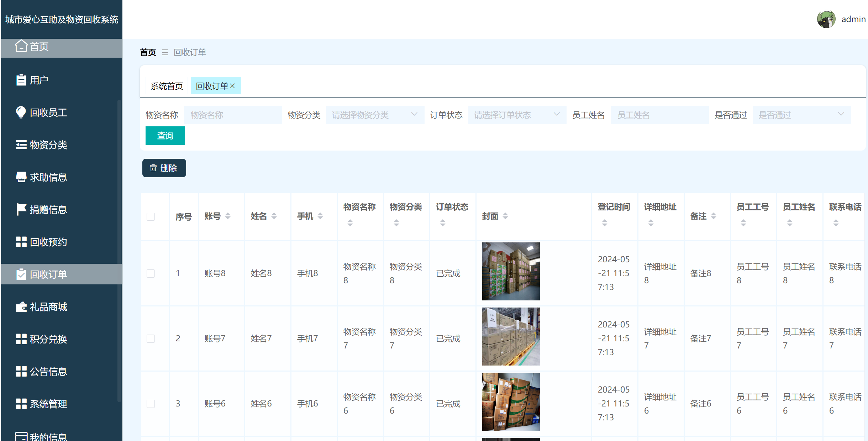The image size is (868, 441).
Task: Open 回收员工 staff management via its icon
Action: coord(21,112)
